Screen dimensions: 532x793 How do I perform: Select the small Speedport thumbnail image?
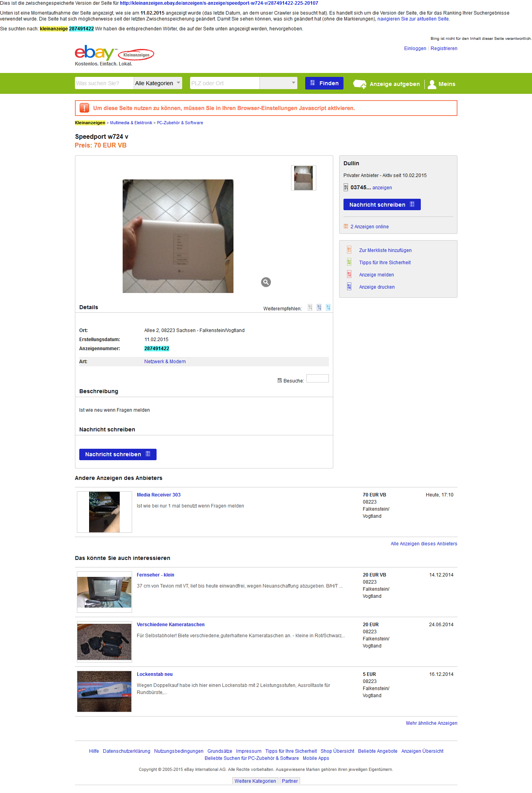point(304,178)
